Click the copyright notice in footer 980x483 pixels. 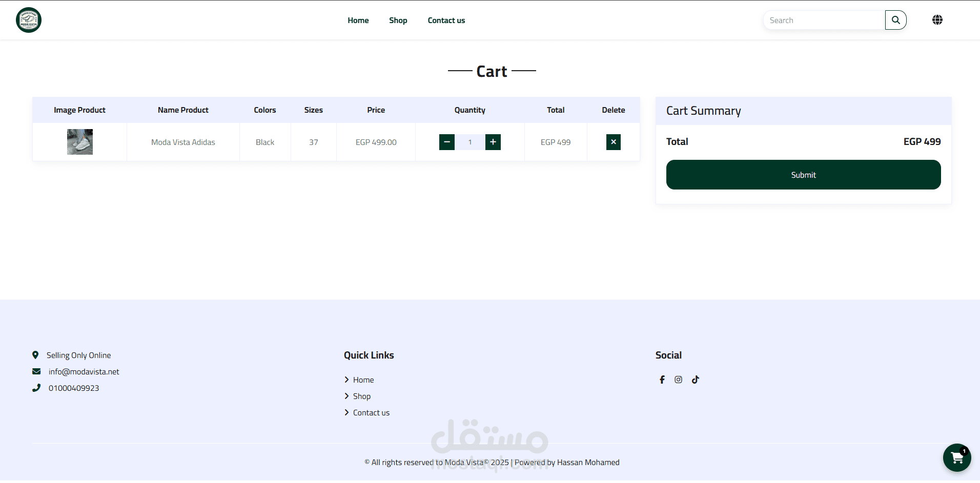coord(492,462)
